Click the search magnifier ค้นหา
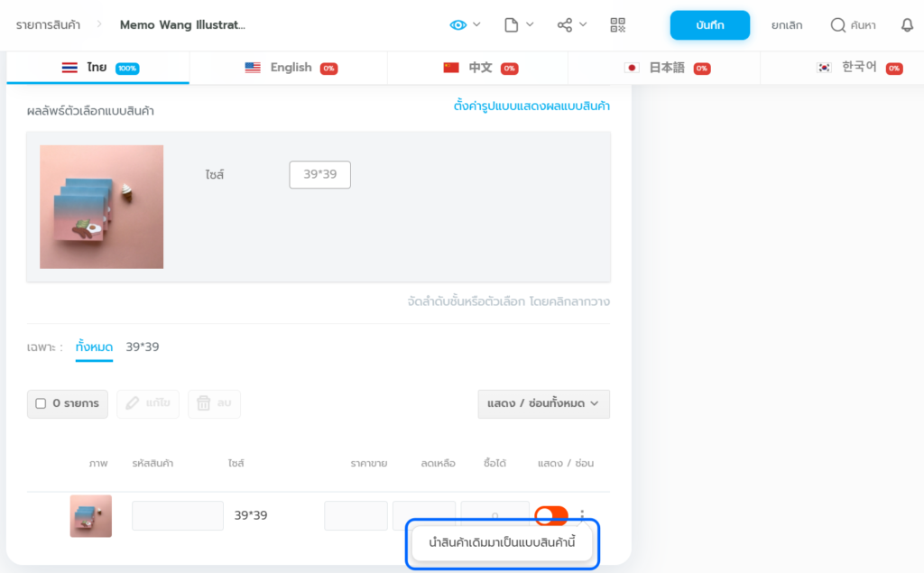Image resolution: width=924 pixels, height=573 pixels. pyautogui.click(x=853, y=25)
